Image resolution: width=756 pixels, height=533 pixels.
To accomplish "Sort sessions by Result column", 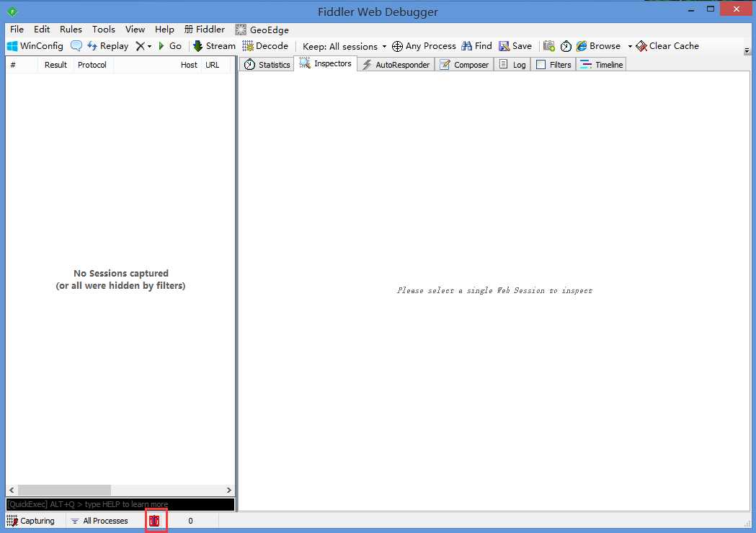I will (55, 65).
